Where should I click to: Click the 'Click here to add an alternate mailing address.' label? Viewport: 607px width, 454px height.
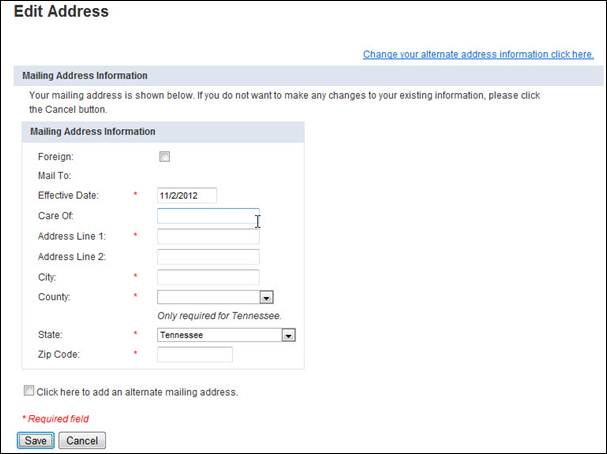tap(137, 392)
